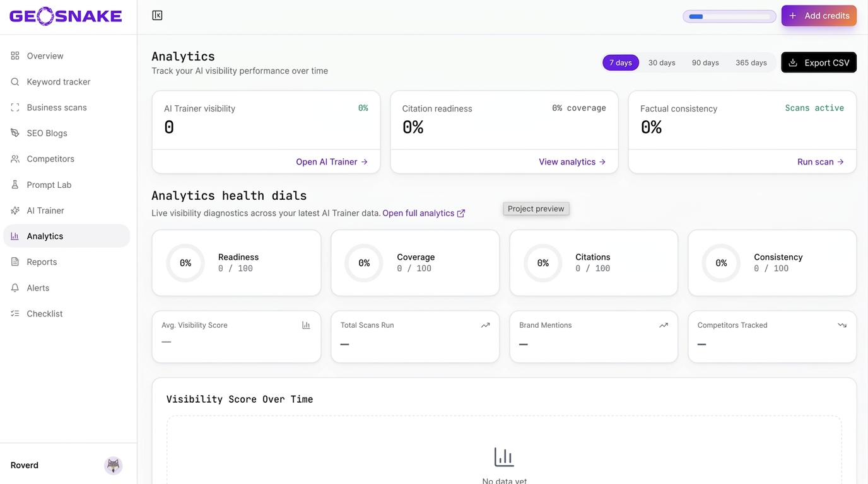The image size is (868, 484).
Task: Navigate to SEO Blogs
Action: tap(67, 133)
